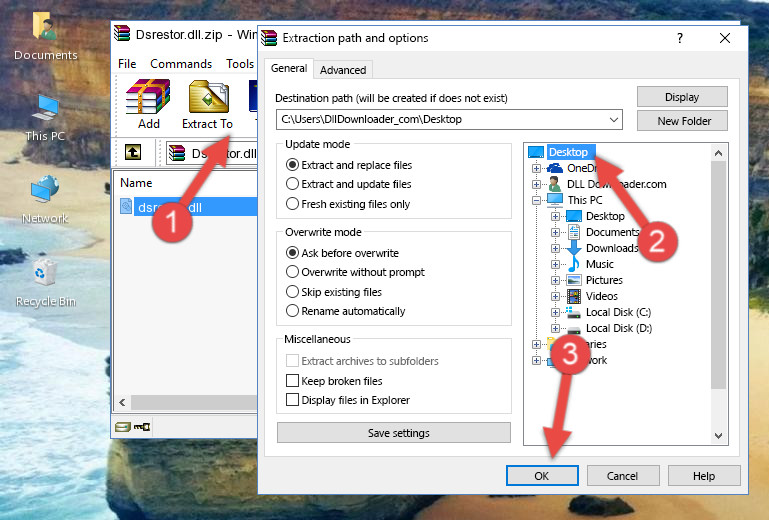This screenshot has height=520, width=769.
Task: Select the Desktop folder under This PC
Action: [x=605, y=216]
